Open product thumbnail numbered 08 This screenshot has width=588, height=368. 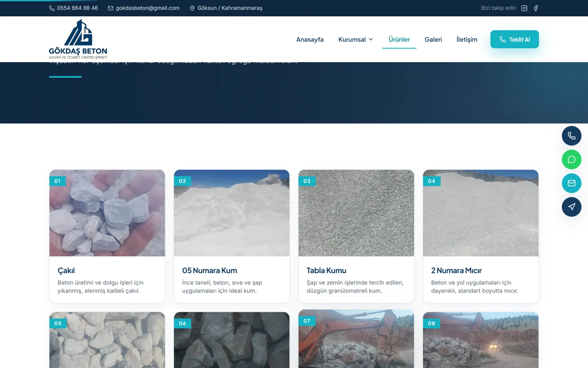(x=481, y=340)
